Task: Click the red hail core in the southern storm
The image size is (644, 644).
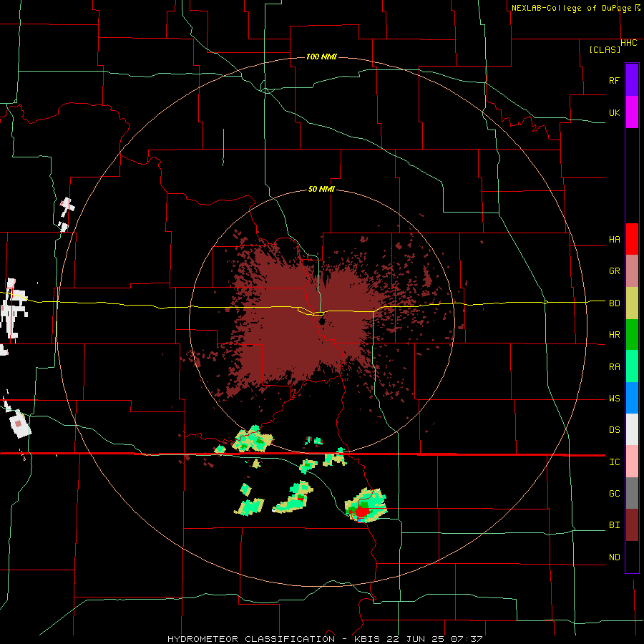Action: tap(361, 512)
